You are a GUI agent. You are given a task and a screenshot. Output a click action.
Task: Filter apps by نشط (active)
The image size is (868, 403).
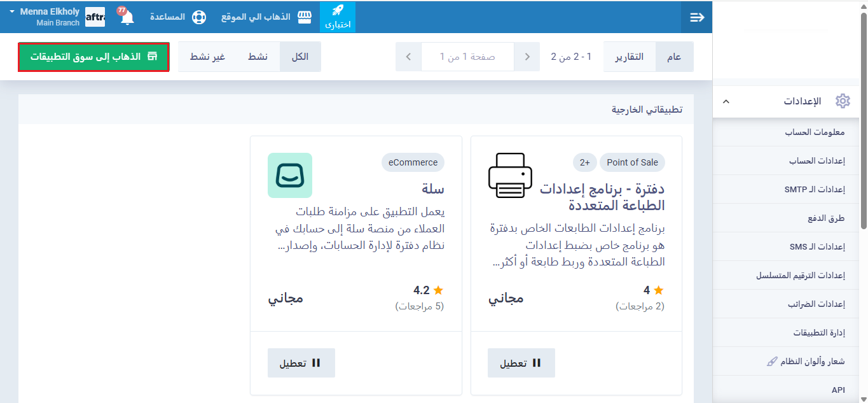click(x=258, y=57)
